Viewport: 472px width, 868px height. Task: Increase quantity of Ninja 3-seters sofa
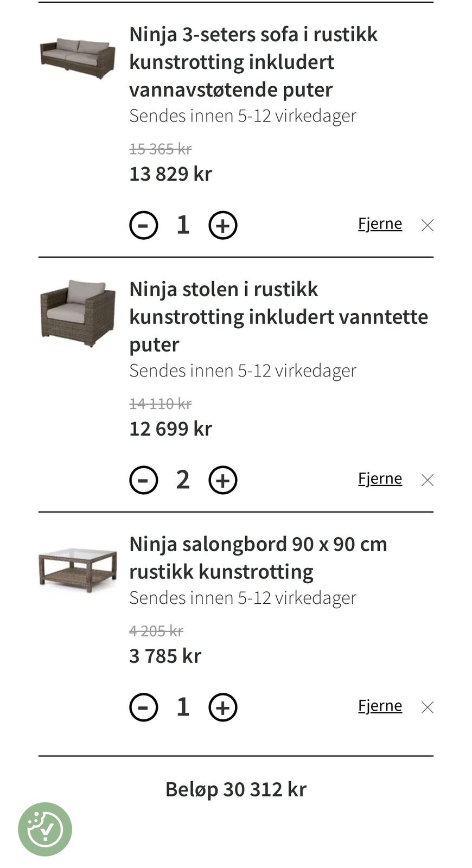(x=223, y=225)
